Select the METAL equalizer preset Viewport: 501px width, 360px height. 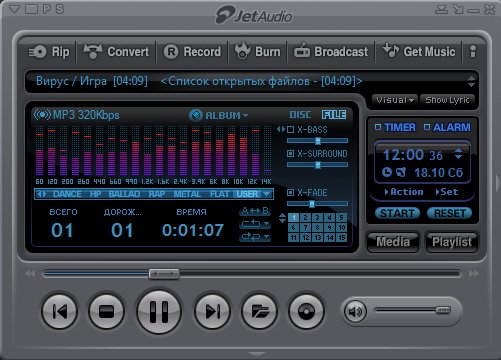(x=187, y=194)
